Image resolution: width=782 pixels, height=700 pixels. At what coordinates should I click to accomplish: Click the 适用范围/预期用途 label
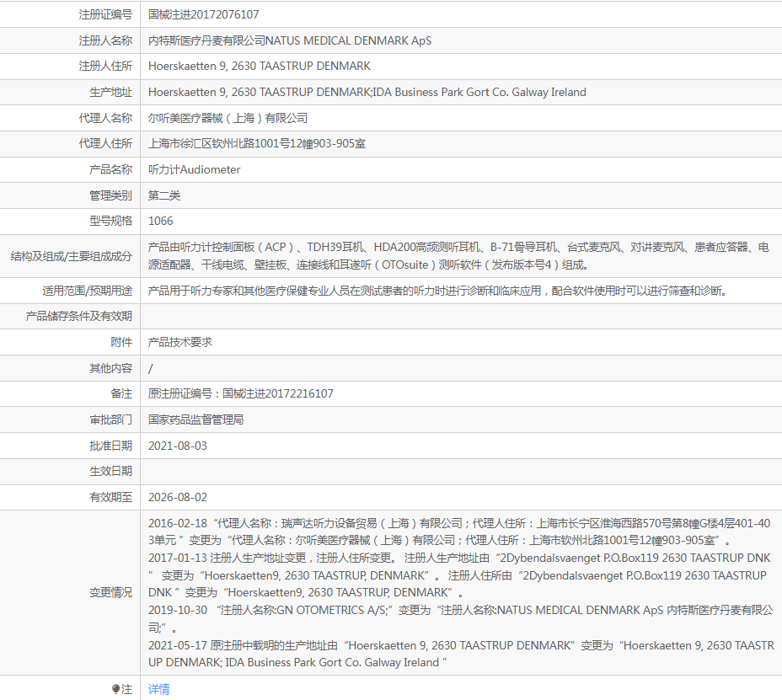coord(88,291)
